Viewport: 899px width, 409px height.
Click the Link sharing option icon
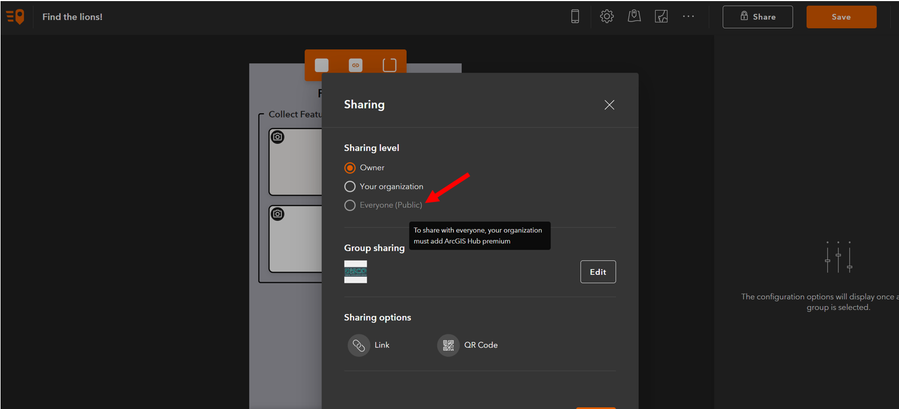tap(359, 345)
